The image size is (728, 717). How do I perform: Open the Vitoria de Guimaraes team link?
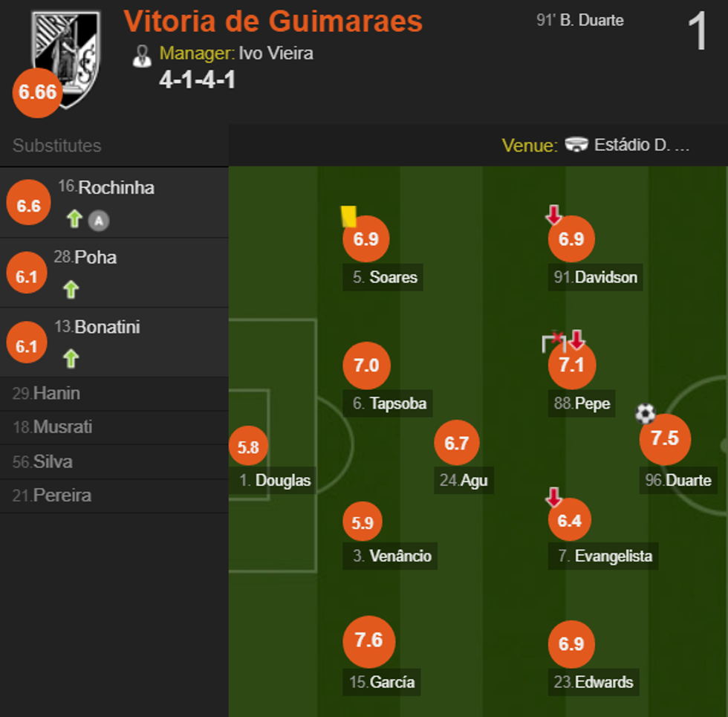tap(273, 22)
